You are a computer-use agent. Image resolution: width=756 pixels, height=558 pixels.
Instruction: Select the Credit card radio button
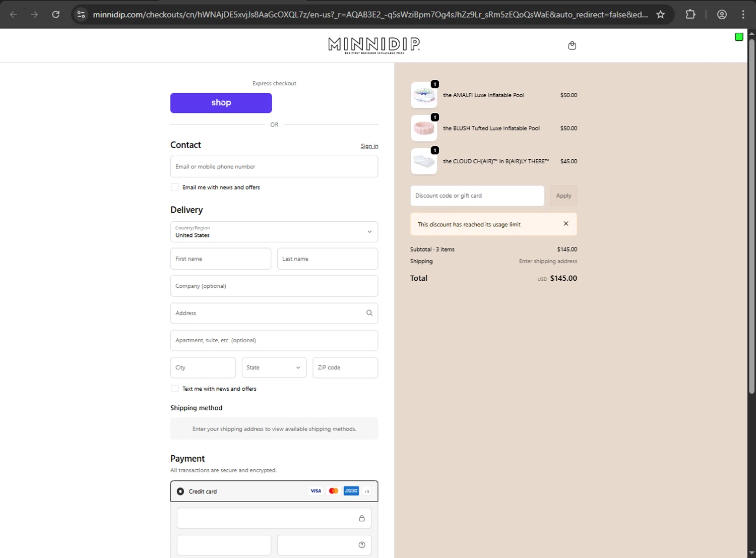[180, 491]
